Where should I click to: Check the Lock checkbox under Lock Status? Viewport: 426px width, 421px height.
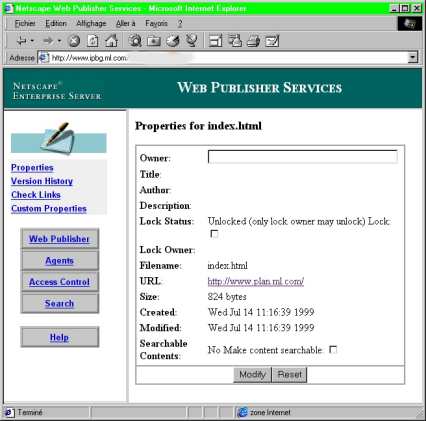[x=214, y=234]
